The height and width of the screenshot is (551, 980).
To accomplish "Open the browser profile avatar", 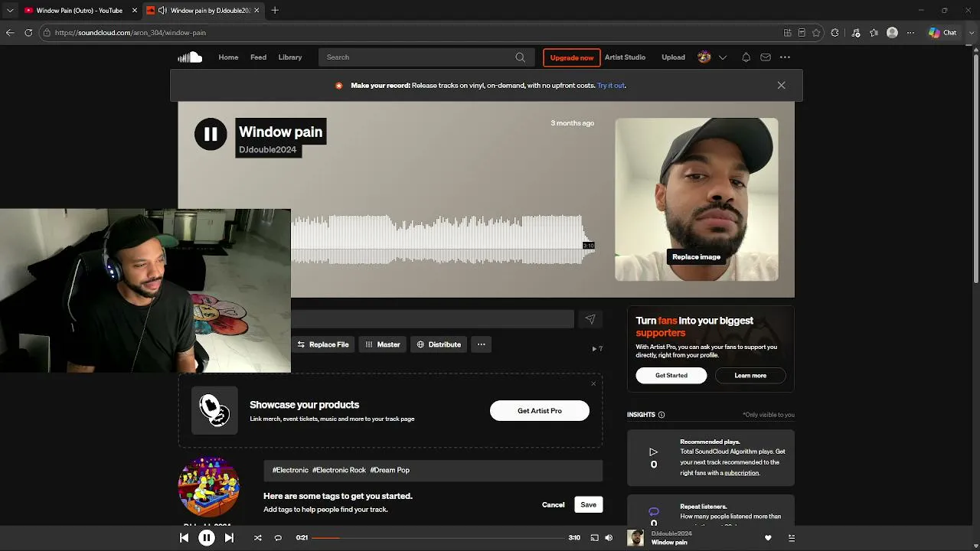I will pos(892,33).
